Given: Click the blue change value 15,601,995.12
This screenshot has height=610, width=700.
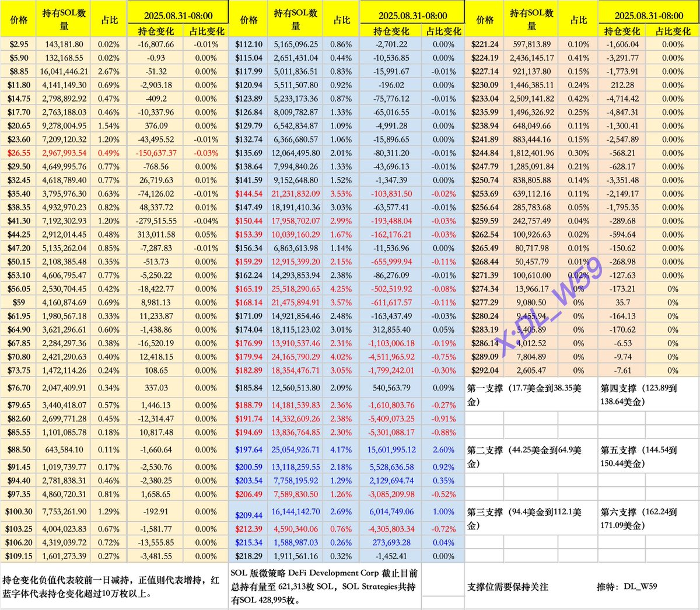Looking at the screenshot, I should coord(391,449).
